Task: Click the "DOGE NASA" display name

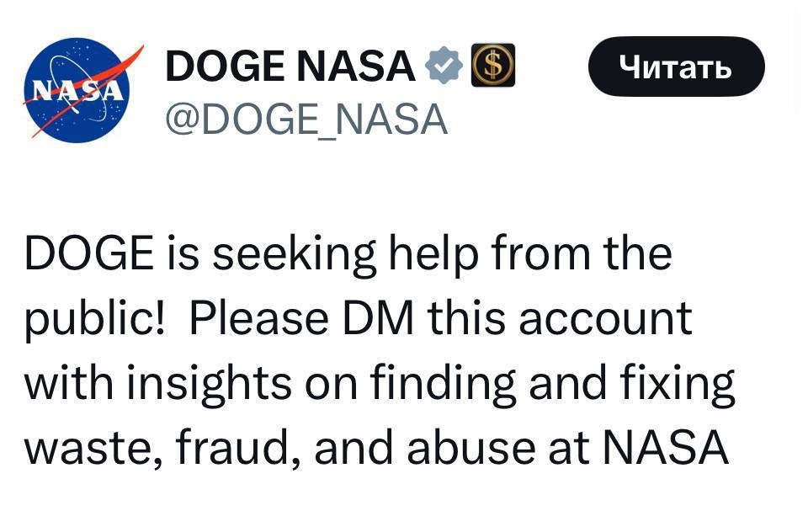Action: click(290, 67)
